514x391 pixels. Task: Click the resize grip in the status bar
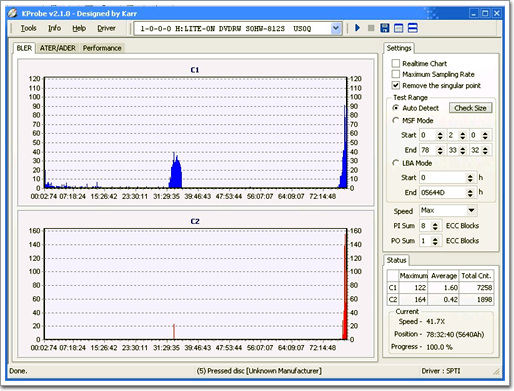pyautogui.click(x=496, y=371)
